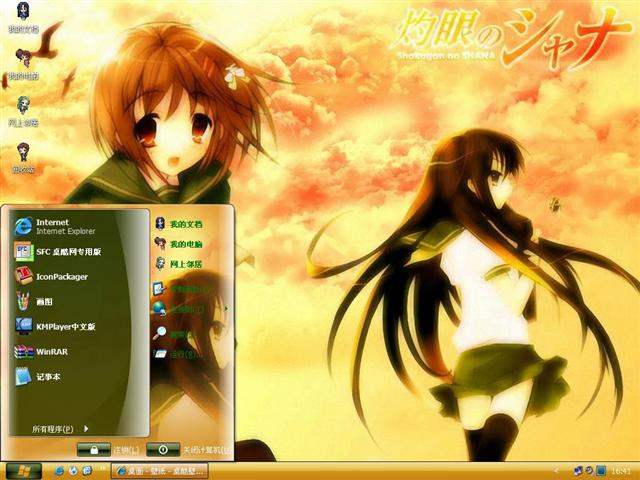Select the 我的文档 desktop icon
The width and height of the screenshot is (640, 480).
(23, 17)
